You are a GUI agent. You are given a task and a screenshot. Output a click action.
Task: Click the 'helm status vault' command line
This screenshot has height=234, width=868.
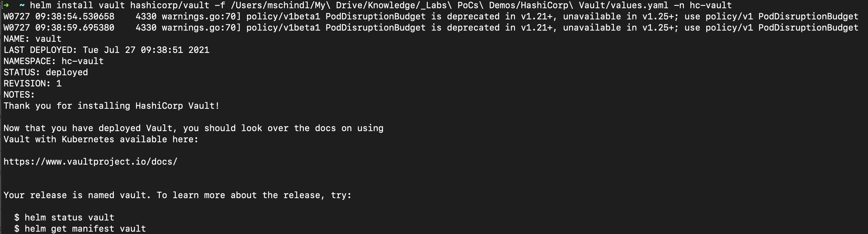point(64,218)
